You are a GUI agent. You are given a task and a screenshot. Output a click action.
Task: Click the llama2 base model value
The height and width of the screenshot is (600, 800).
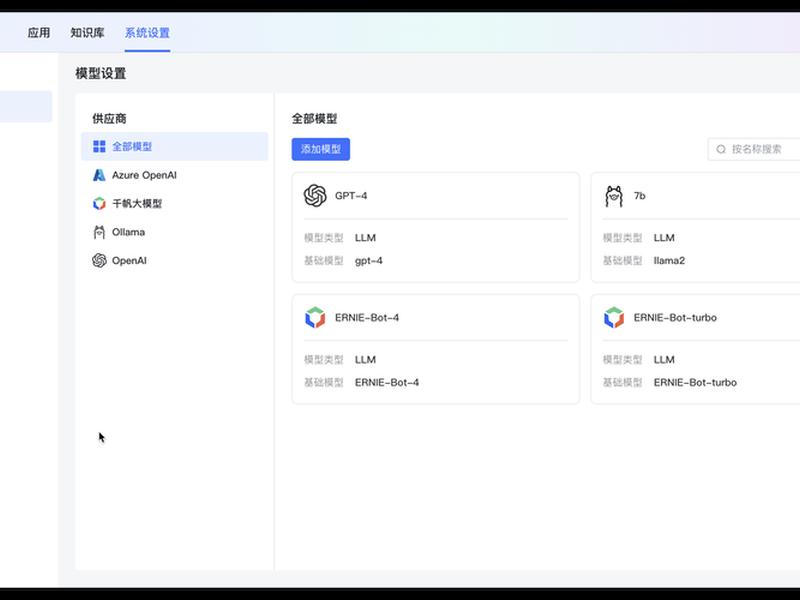(x=669, y=261)
